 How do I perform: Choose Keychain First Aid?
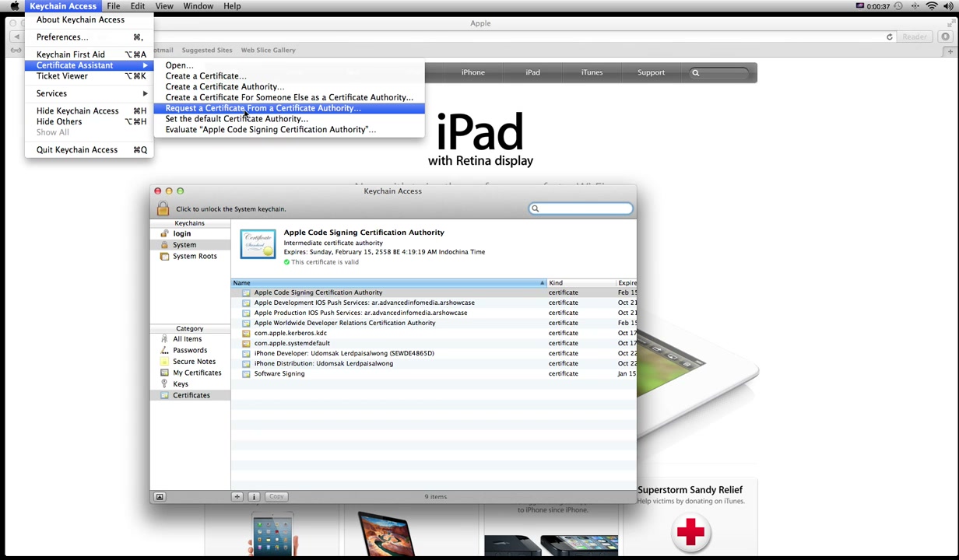coord(90,54)
